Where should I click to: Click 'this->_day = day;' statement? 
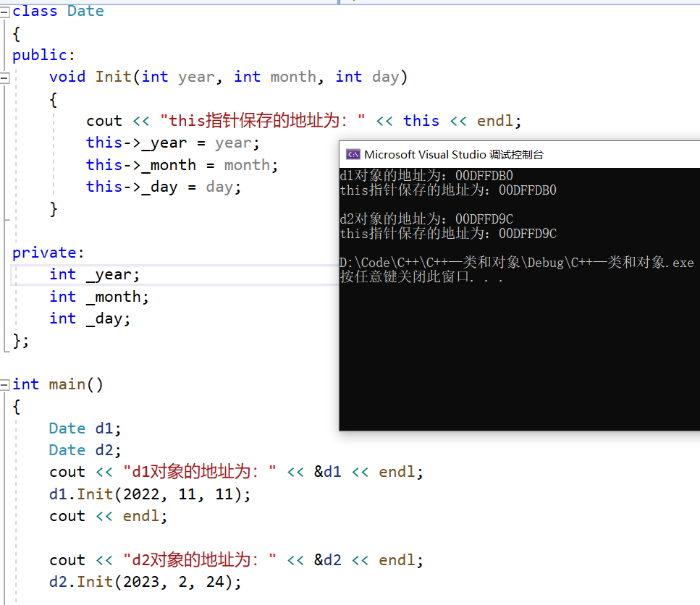point(164,187)
